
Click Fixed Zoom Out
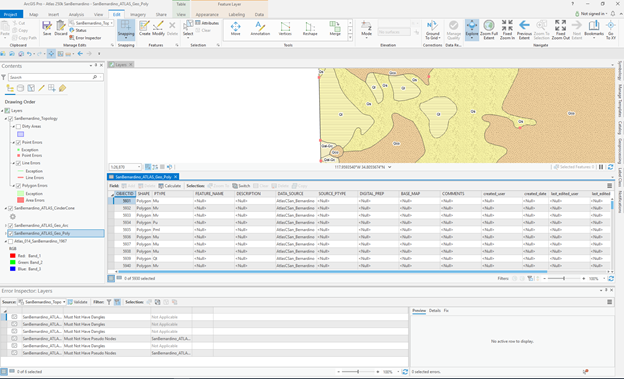(x=560, y=29)
